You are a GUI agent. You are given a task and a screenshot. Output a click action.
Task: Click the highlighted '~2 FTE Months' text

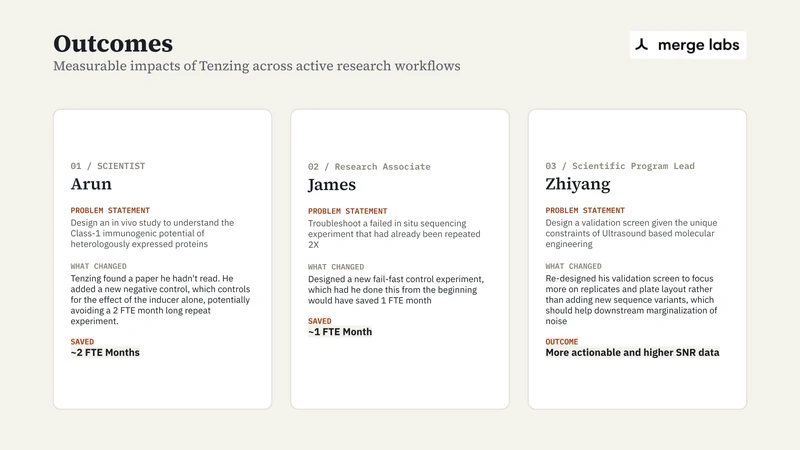coord(105,353)
